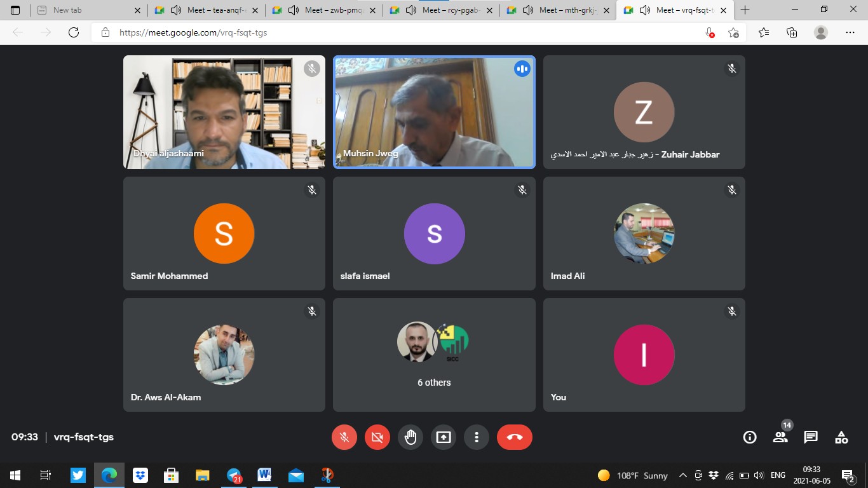Image resolution: width=868 pixels, height=488 pixels.
Task: Leave the call with red hang-up button
Action: click(515, 437)
